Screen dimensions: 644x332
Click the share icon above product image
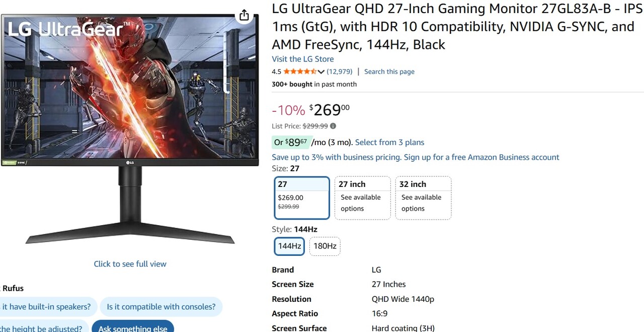(x=244, y=15)
